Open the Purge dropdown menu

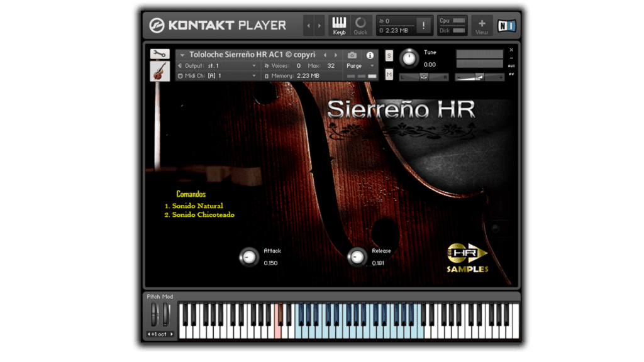(x=360, y=65)
